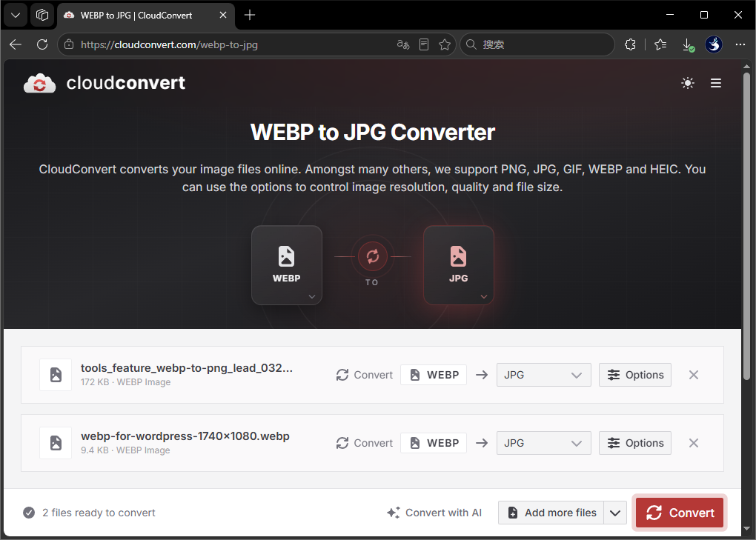Open reader view icon in address bar
The width and height of the screenshot is (756, 540).
click(424, 44)
